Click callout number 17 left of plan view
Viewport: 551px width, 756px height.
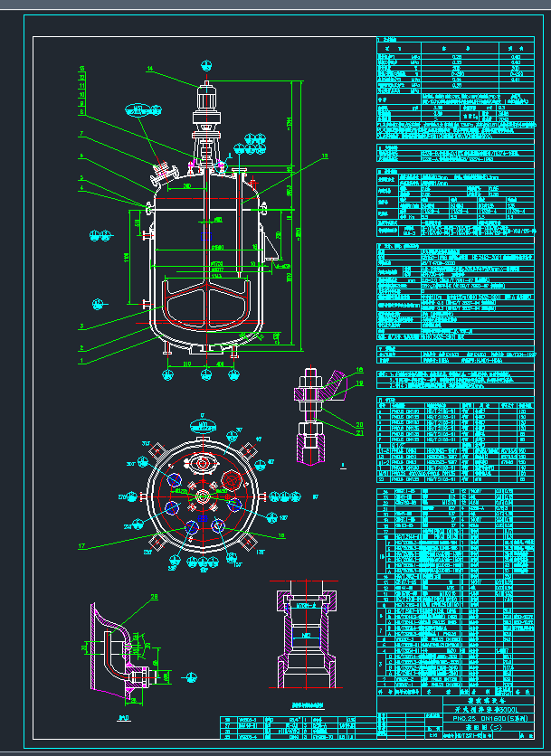point(81,546)
